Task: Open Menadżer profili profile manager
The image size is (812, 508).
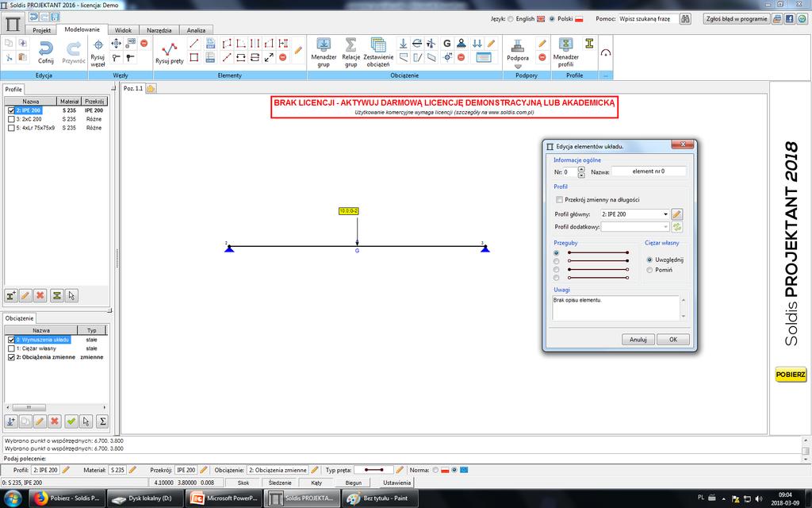Action: click(565, 44)
